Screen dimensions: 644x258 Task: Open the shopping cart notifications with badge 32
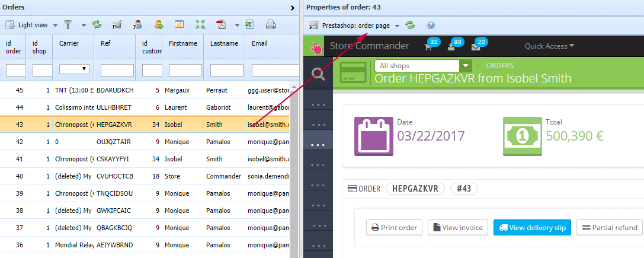click(x=428, y=46)
